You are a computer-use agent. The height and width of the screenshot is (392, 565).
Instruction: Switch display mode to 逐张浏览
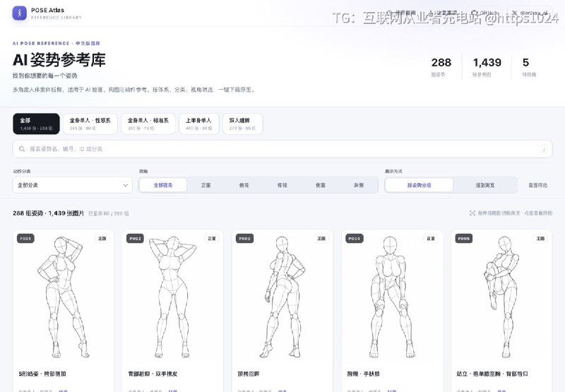pyautogui.click(x=484, y=185)
